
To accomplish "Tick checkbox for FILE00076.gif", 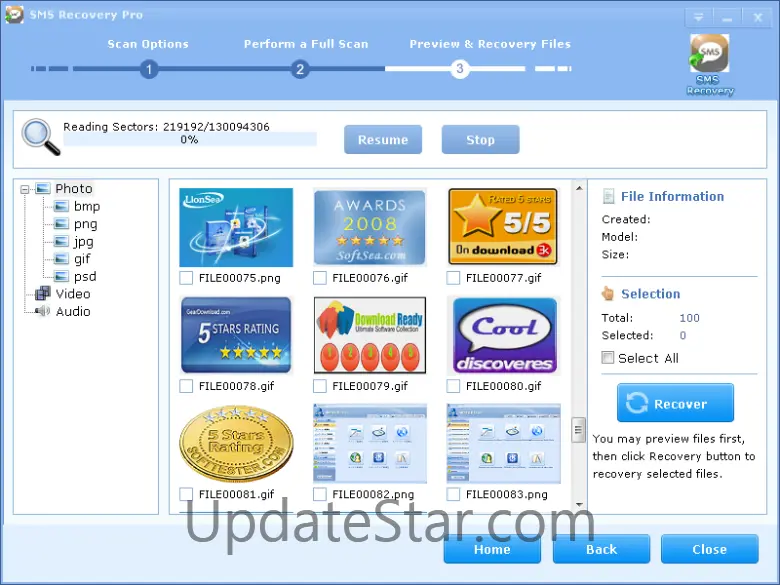I will point(320,278).
